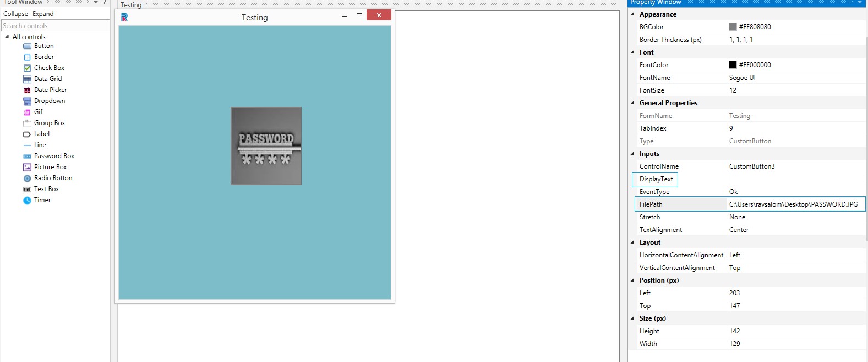
Task: Click the PASSWORD image button on the form
Action: [x=266, y=146]
